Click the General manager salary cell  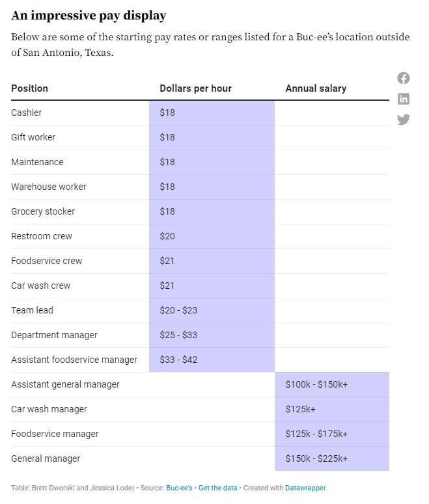click(x=316, y=458)
